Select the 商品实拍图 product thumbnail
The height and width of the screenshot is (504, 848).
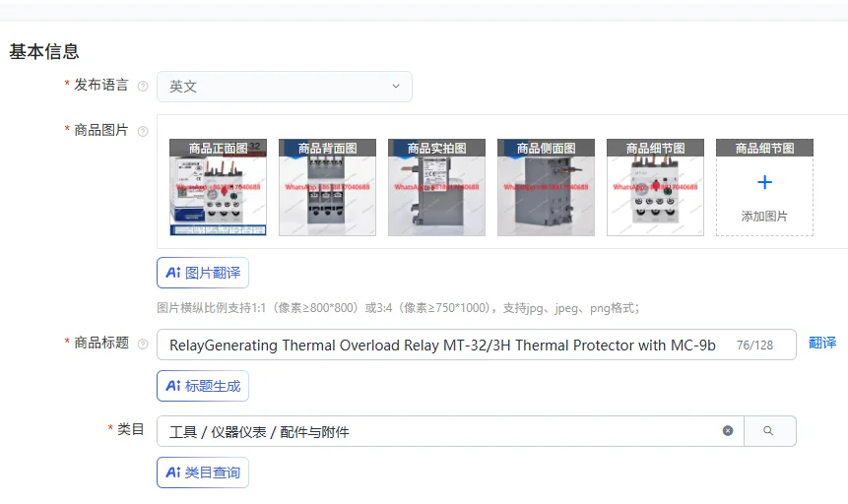click(x=436, y=187)
